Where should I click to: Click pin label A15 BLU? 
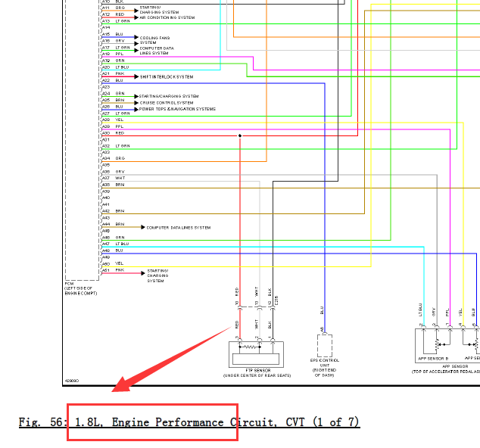tap(112, 34)
